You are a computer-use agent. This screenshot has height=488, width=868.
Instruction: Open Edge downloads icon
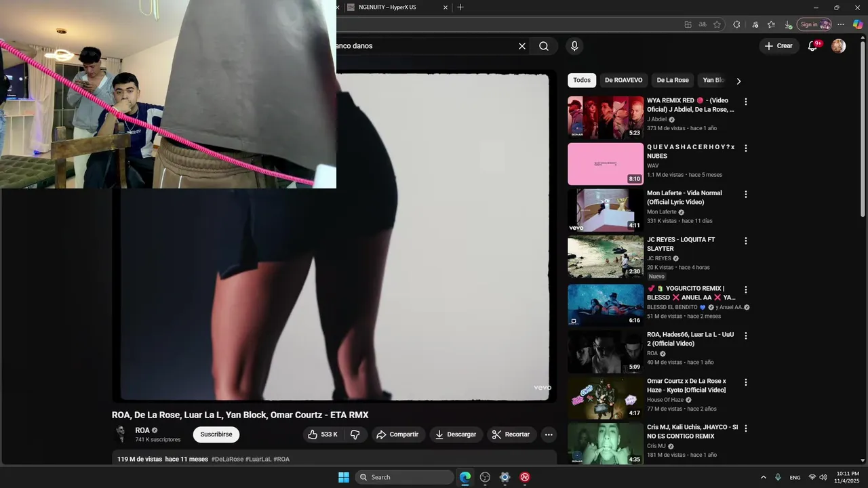[788, 24]
